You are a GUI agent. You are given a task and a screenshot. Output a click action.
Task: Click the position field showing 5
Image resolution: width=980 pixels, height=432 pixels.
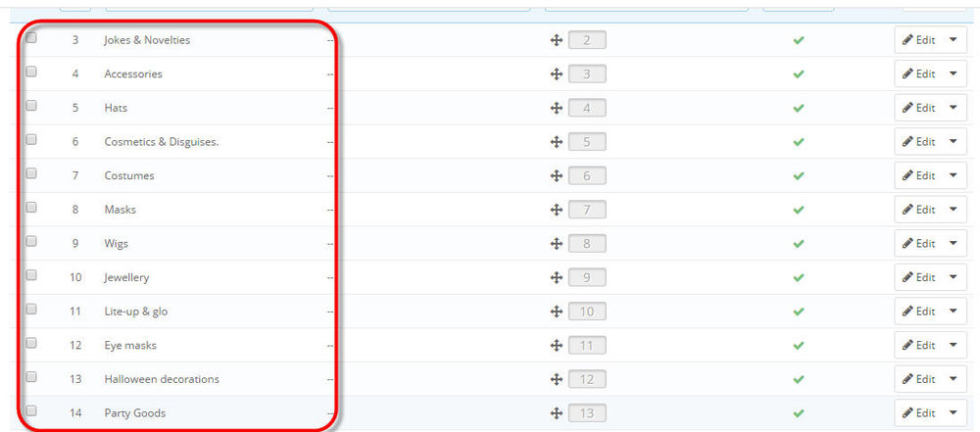tap(587, 142)
